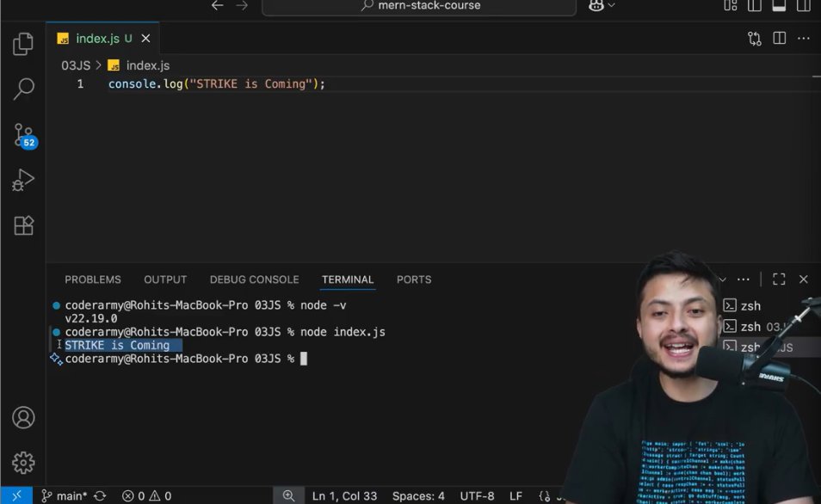Open the Accounts menu icon
The width and height of the screenshot is (821, 504).
[x=23, y=417]
